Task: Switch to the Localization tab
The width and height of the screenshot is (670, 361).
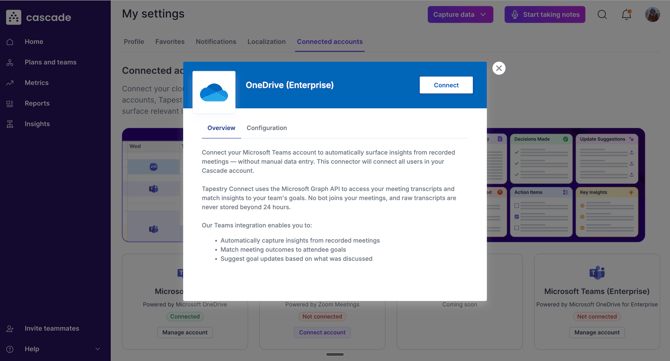Action: [x=266, y=42]
